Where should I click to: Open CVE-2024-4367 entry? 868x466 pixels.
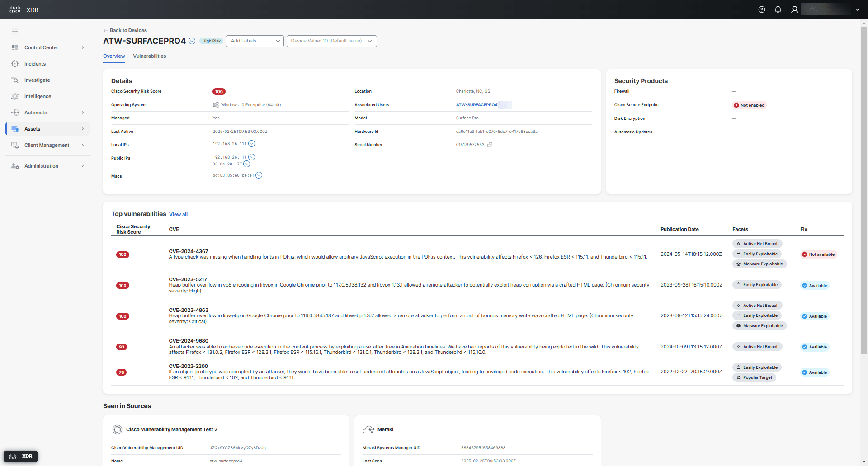[x=189, y=251]
